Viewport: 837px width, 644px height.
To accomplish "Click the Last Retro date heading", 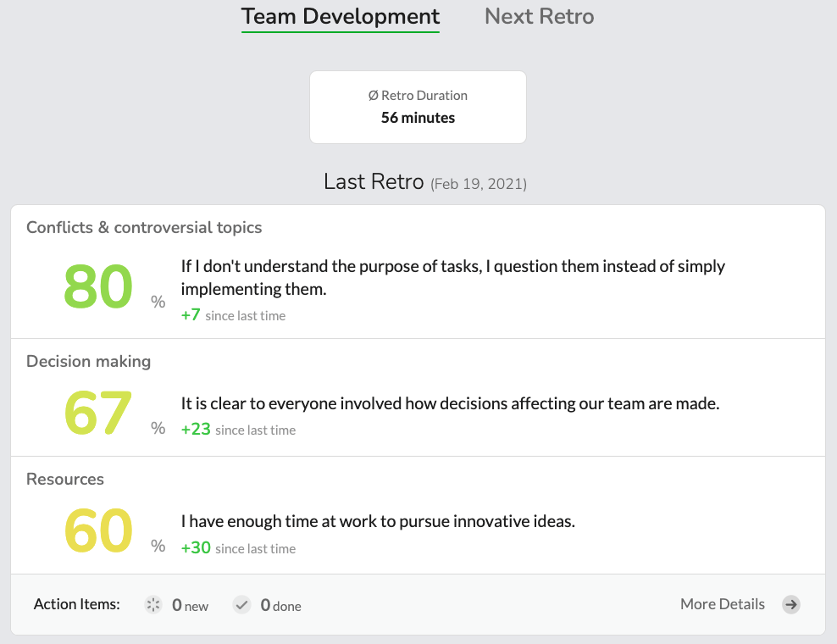I will (425, 181).
